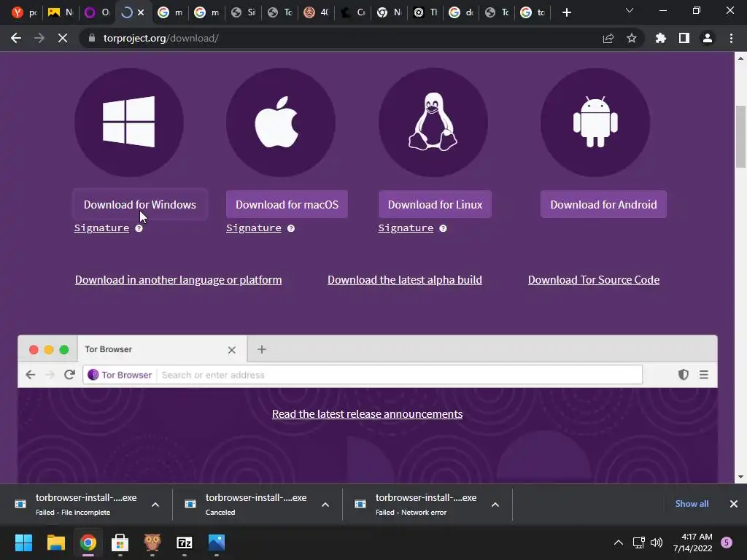Click the padlock site info icon

click(x=91, y=38)
